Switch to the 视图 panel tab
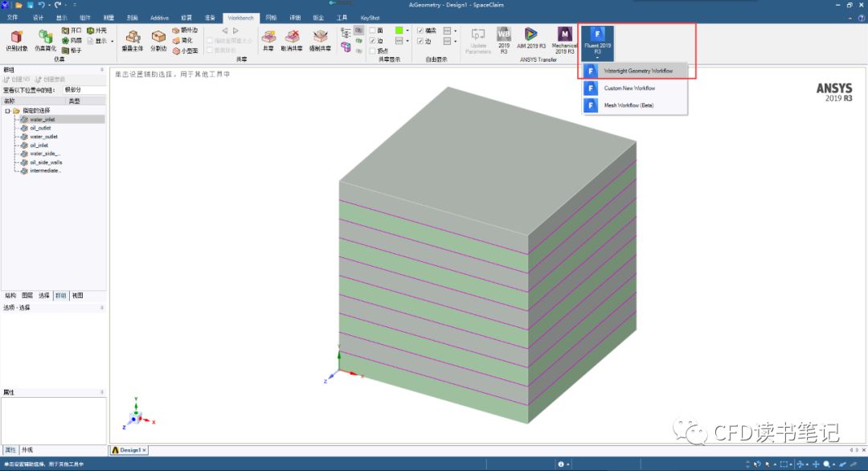Screen dimensions: 868x471 (x=77, y=296)
